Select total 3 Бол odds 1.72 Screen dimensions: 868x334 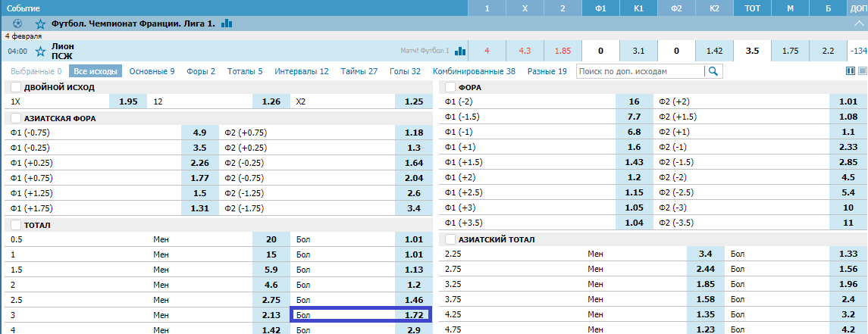click(x=414, y=315)
